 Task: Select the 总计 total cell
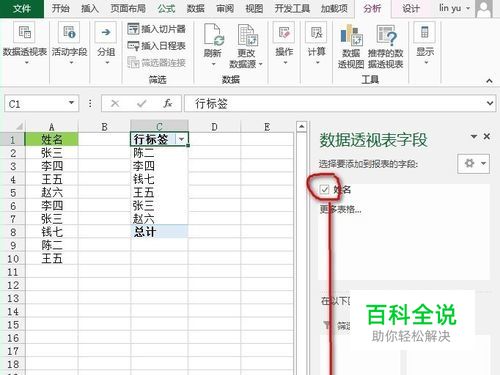(159, 232)
